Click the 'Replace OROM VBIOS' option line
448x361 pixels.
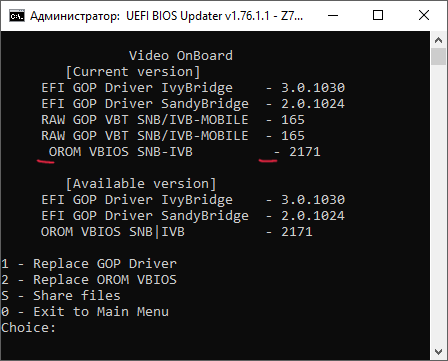(x=89, y=280)
